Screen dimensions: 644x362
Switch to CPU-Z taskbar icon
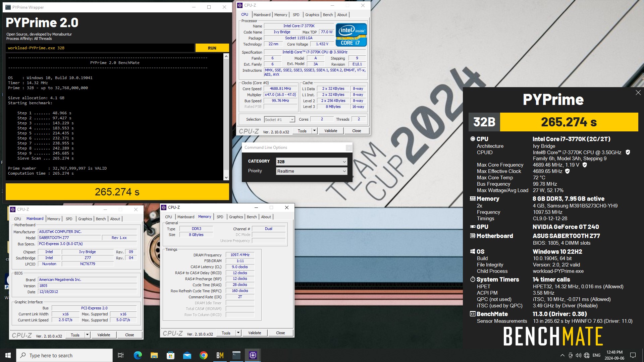coord(253,355)
